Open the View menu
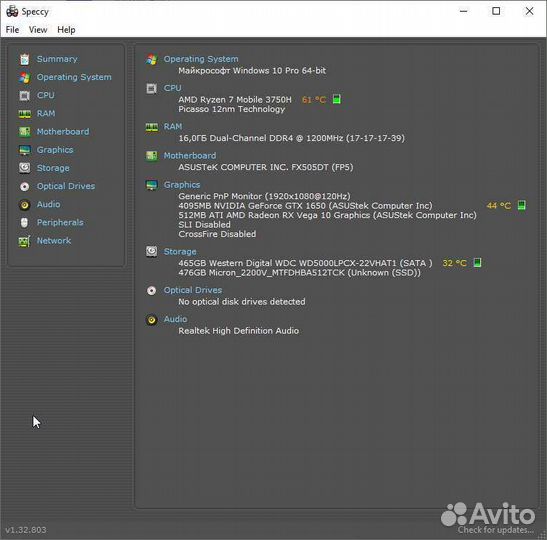This screenshot has width=547, height=540. pyautogui.click(x=38, y=30)
